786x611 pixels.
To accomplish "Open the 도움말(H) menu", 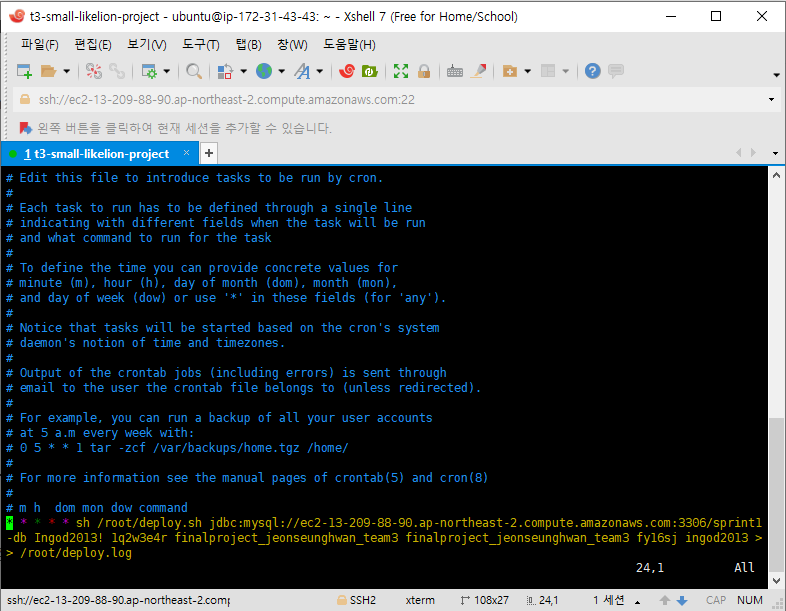I will click(349, 45).
